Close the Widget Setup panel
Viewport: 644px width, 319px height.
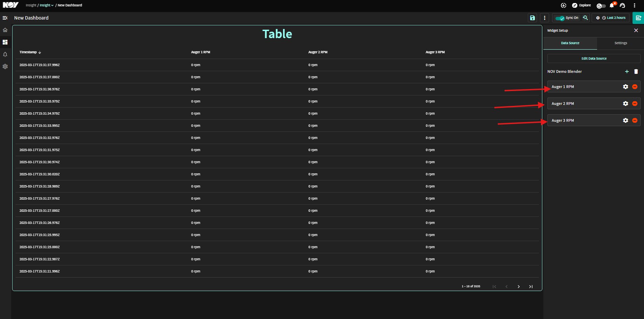(636, 30)
